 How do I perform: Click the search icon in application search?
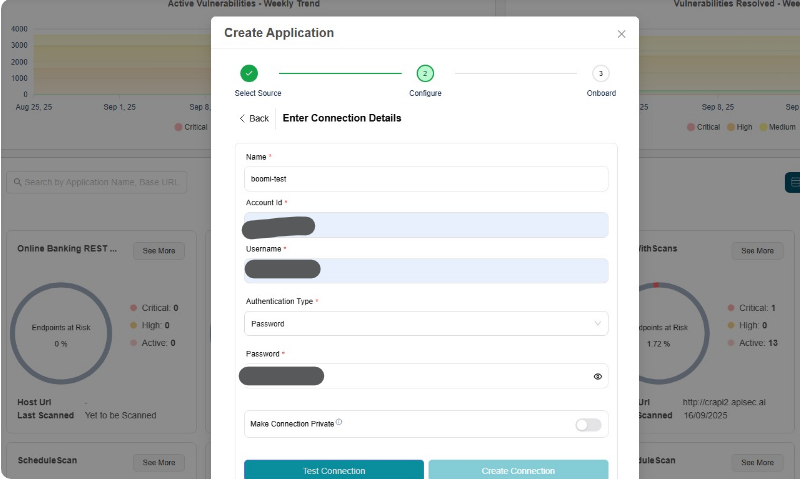pyautogui.click(x=16, y=183)
